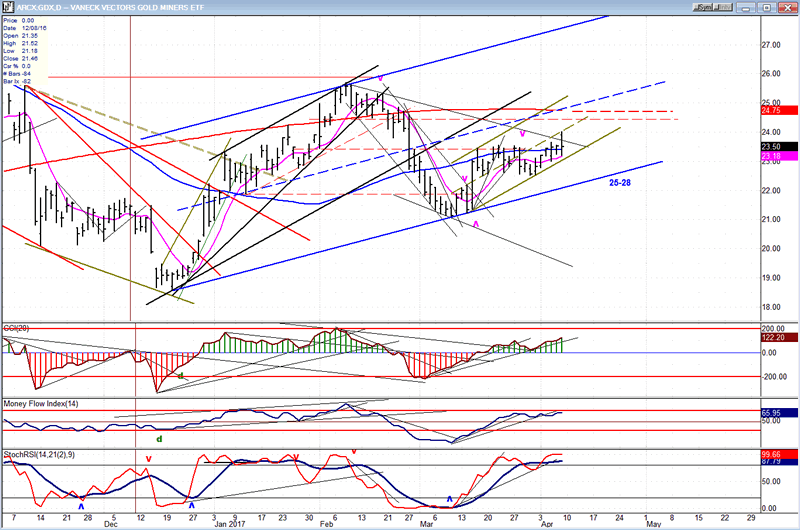Click the red 24.75 price tag

(x=776, y=111)
